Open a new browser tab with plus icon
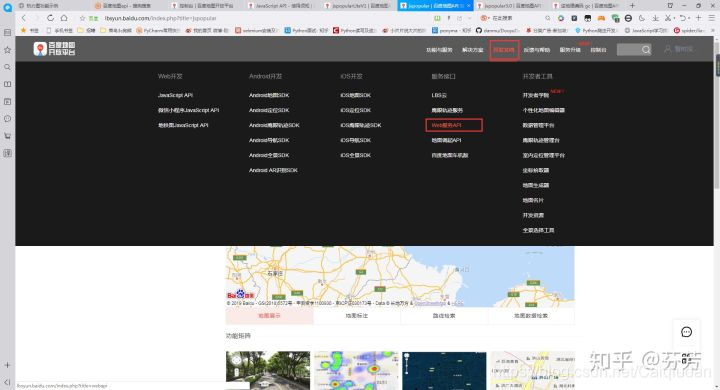The width and height of the screenshot is (720, 390). click(x=632, y=6)
